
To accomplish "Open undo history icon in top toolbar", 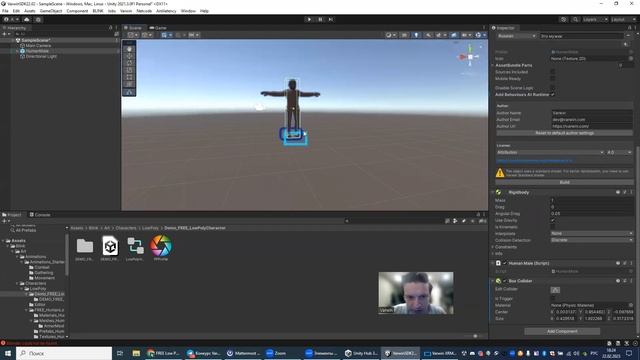I will 564,19.
